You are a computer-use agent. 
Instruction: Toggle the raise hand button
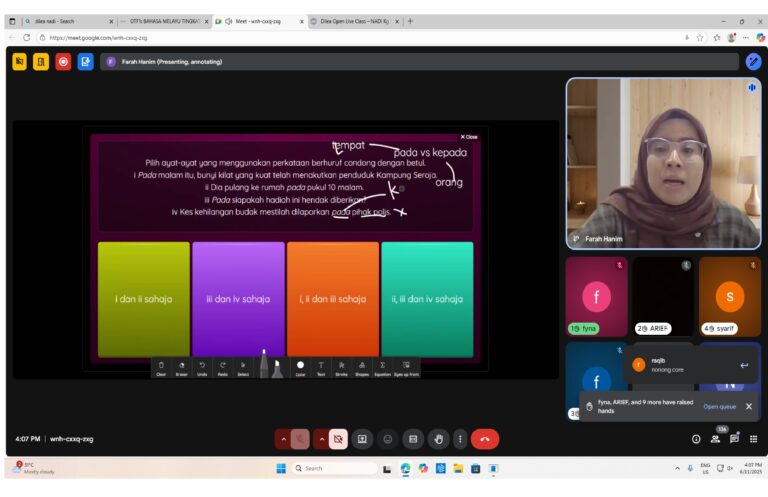tap(438, 439)
